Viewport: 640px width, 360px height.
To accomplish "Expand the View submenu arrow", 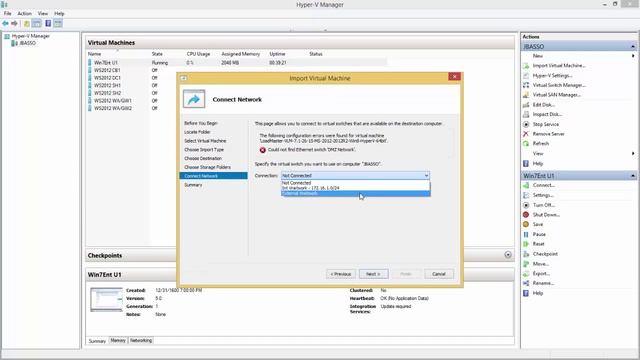I will (x=633, y=153).
